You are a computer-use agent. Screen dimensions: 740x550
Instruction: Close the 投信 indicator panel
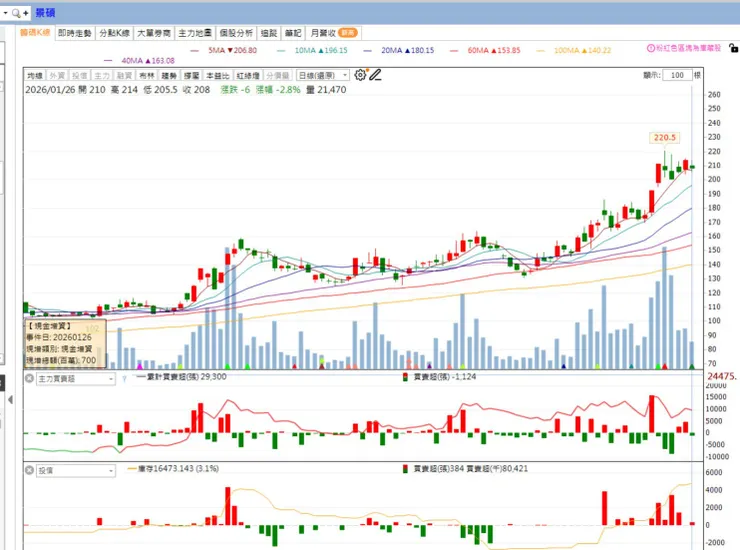pyautogui.click(x=29, y=470)
